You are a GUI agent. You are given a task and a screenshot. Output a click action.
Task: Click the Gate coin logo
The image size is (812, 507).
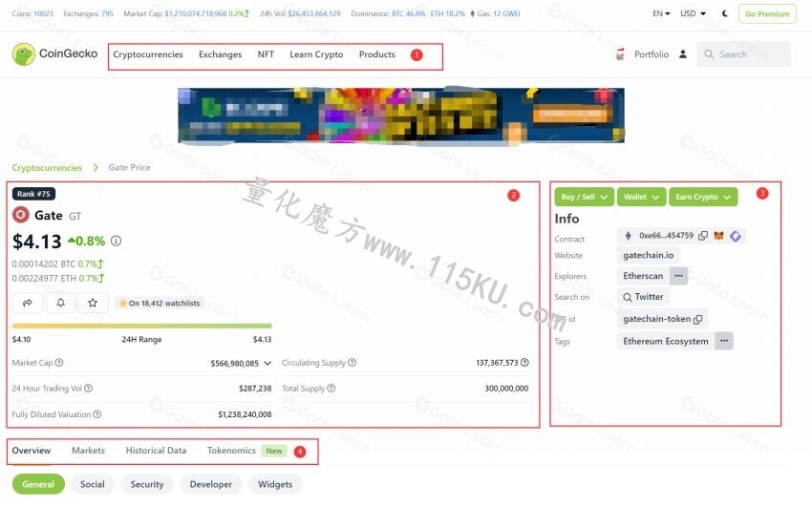[x=21, y=214]
